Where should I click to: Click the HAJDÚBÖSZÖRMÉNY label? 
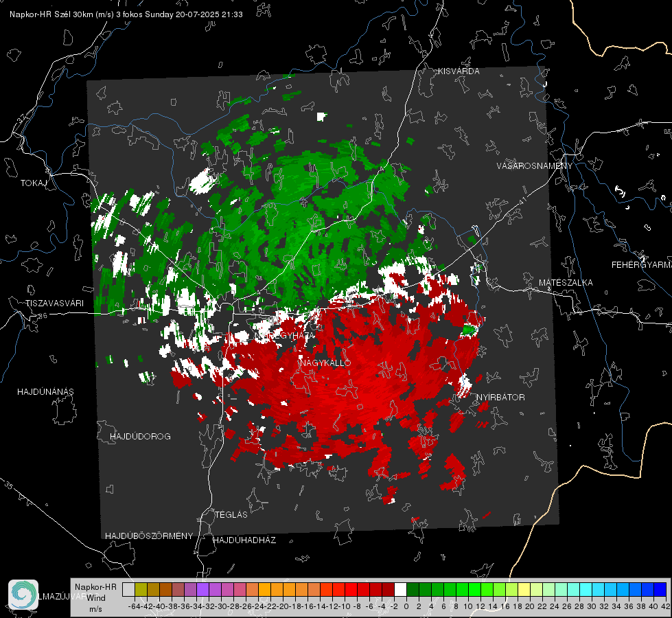pos(149,536)
